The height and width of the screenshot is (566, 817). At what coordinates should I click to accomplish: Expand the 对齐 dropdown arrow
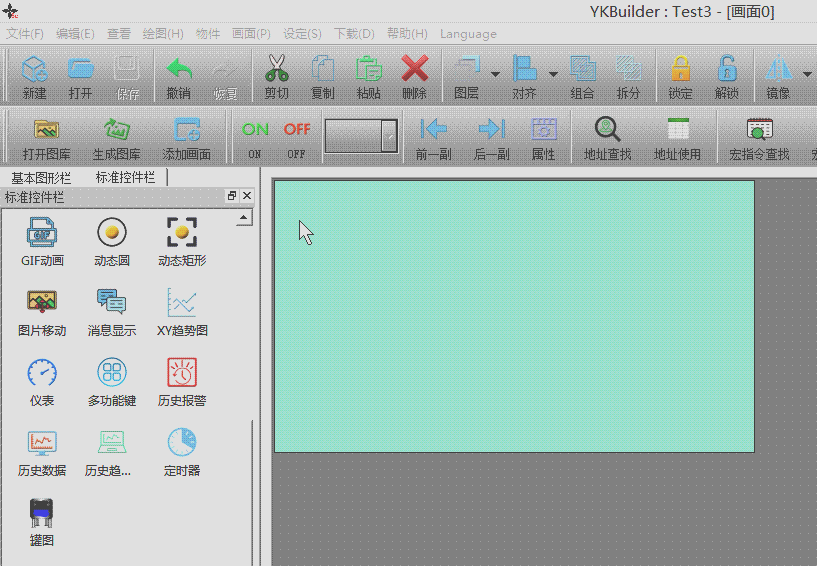[553, 73]
